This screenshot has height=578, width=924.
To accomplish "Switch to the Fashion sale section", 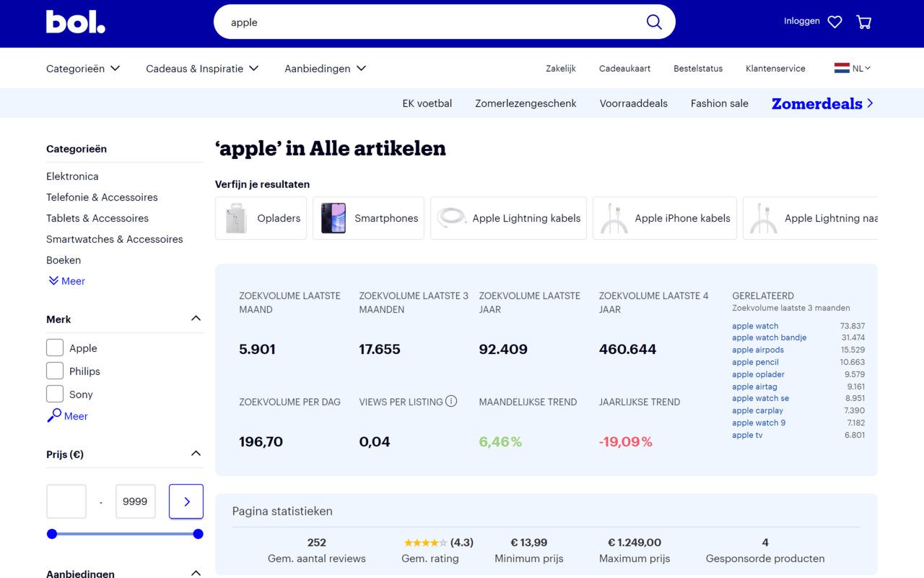I will [x=719, y=103].
